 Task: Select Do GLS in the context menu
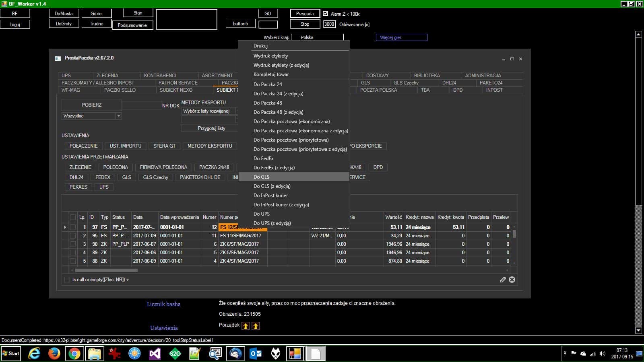[294, 177]
